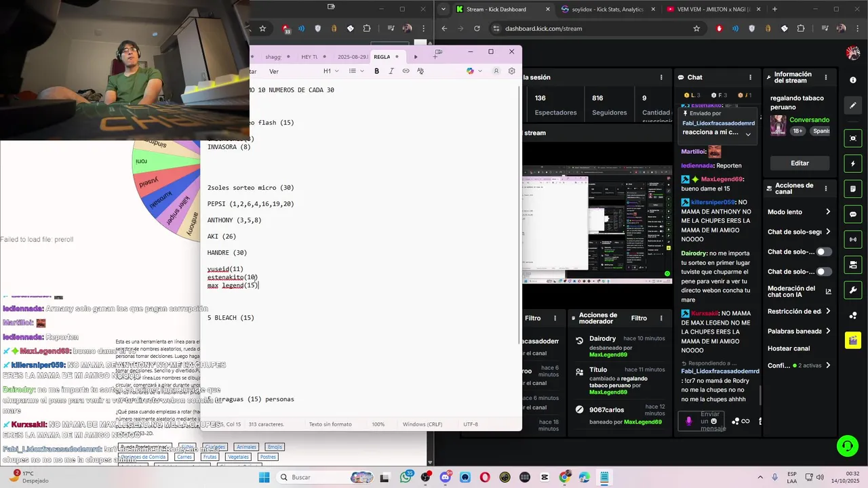Expand Copilot dropdown arrow in Notepad
The height and width of the screenshot is (488, 868).
tap(480, 71)
